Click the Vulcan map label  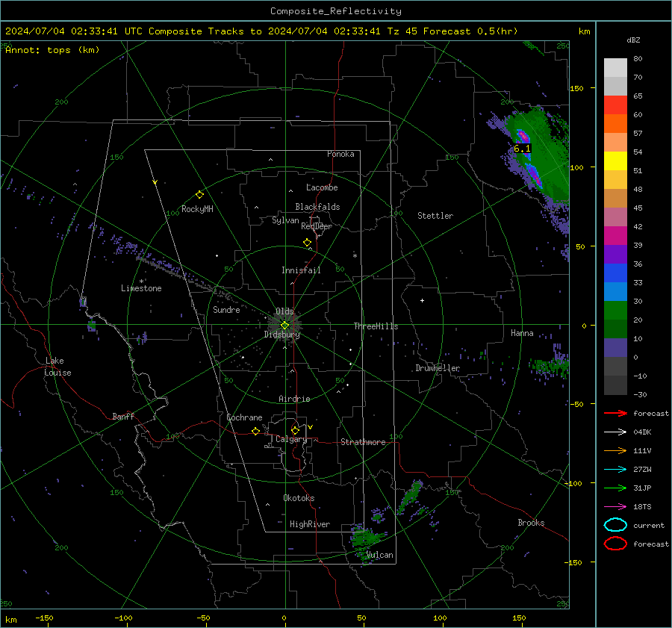click(380, 555)
